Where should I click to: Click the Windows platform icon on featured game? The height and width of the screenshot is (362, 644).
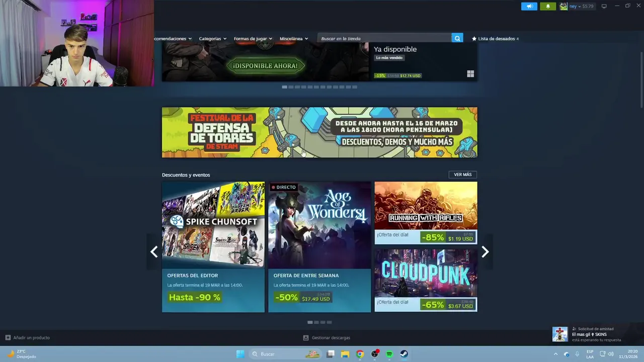point(470,74)
